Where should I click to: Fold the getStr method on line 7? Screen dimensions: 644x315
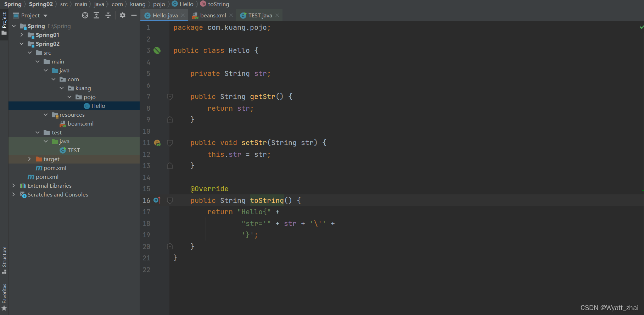click(x=170, y=97)
